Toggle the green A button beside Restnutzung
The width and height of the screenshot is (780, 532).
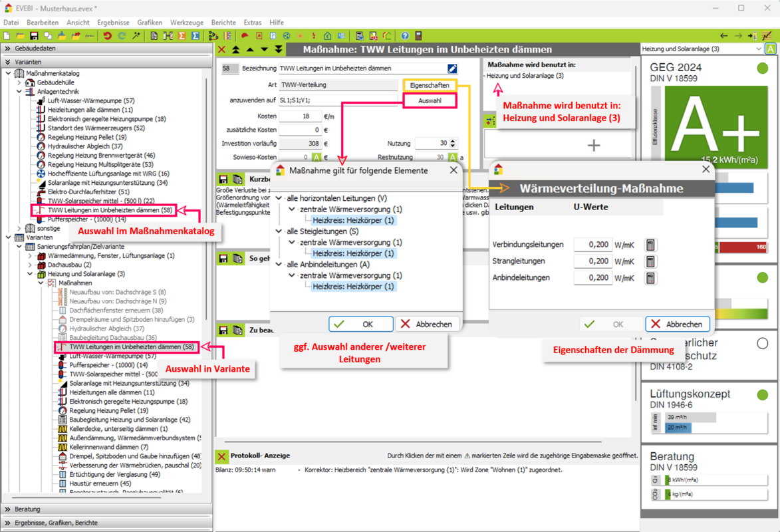pyautogui.click(x=452, y=157)
